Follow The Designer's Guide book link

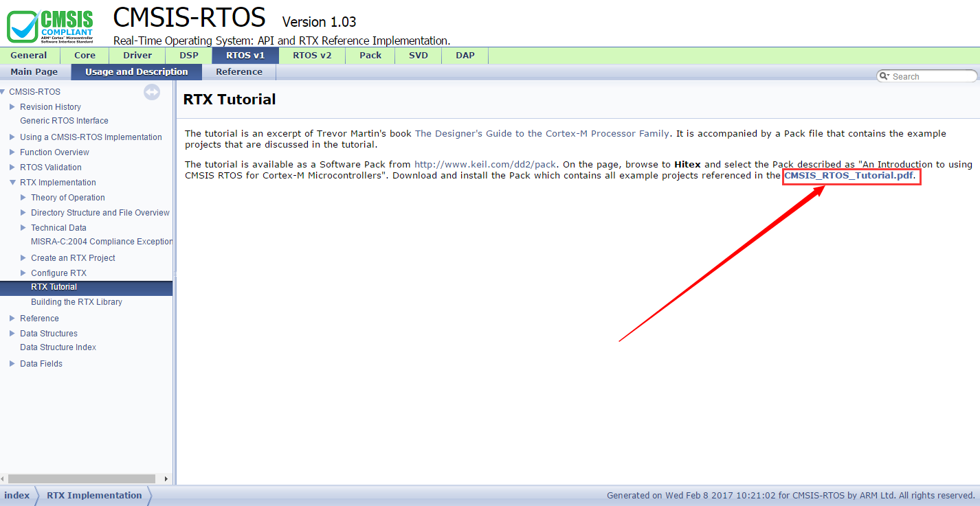point(542,134)
